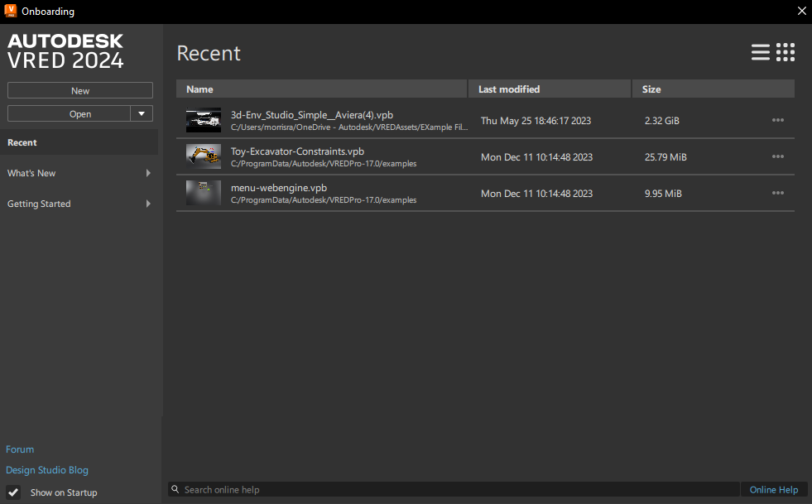Viewport: 812px width, 504px height.
Task: Click the Open button
Action: (x=69, y=113)
